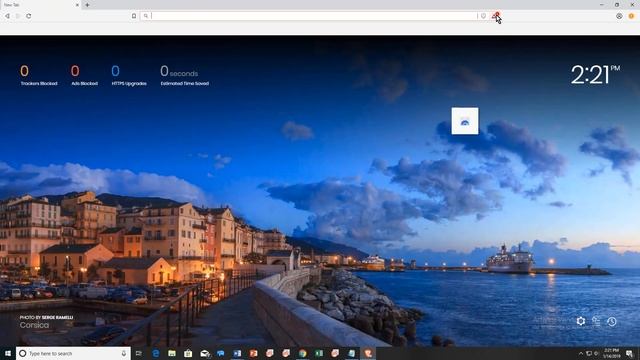Open the Mail app from taskbar
Image resolution: width=640 pixels, height=360 pixels.
pos(204,353)
